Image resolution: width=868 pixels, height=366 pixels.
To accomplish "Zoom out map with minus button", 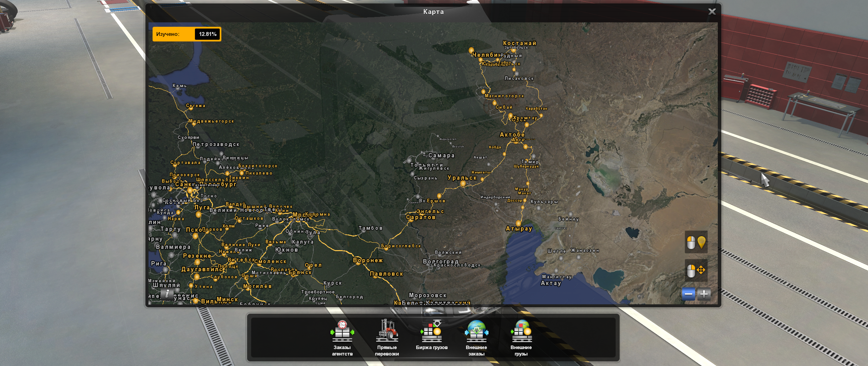I will [688, 294].
